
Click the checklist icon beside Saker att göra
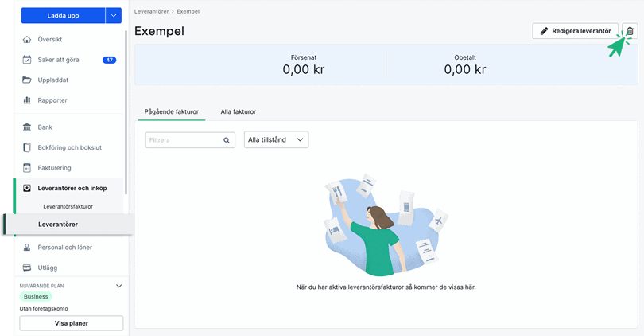point(27,60)
